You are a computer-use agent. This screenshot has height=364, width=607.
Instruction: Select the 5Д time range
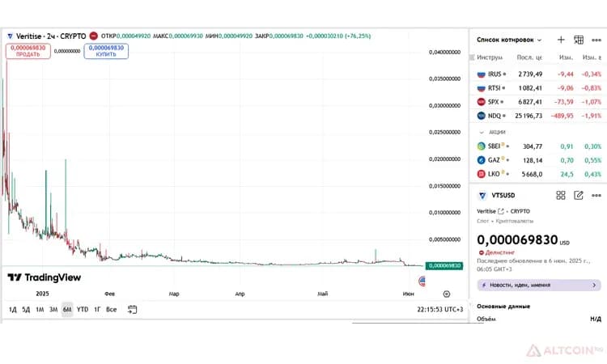pyautogui.click(x=26, y=310)
